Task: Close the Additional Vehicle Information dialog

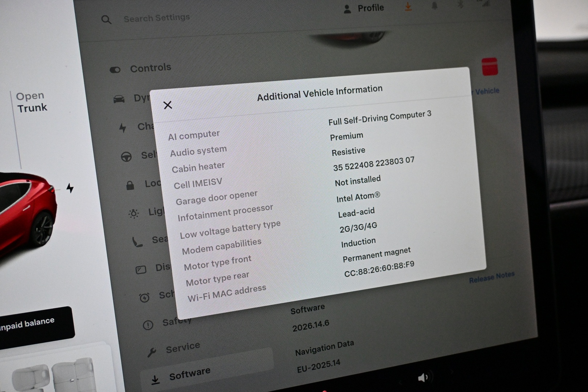Action: click(x=167, y=105)
